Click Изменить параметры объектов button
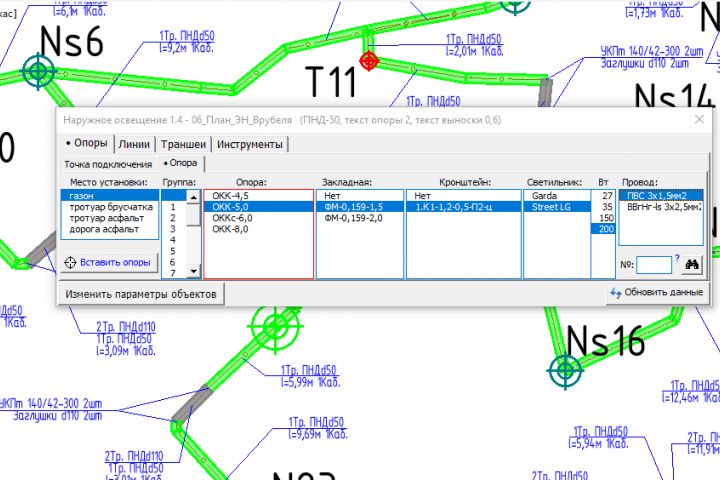Screen dimensions: 720x480 [141, 294]
